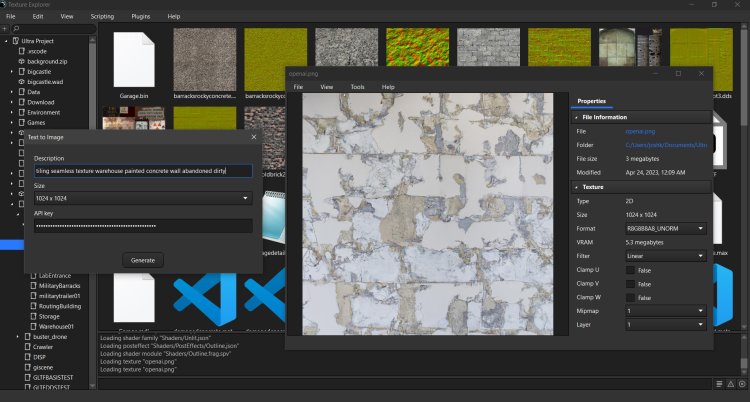The image size is (750, 402).
Task: Click the openai.png file link
Action: [x=640, y=131]
